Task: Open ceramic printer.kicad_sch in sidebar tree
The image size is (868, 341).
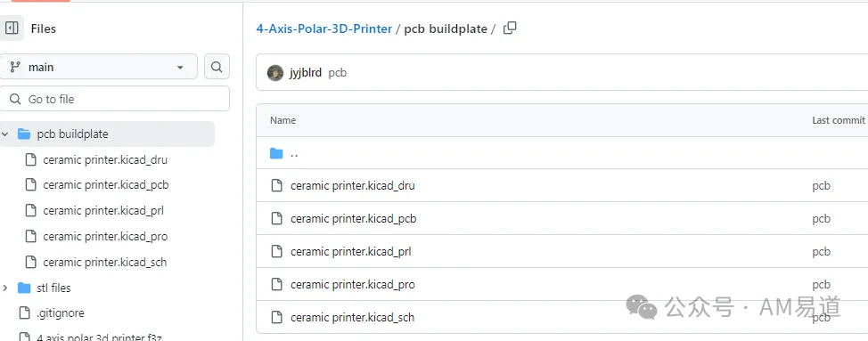Action: click(104, 262)
